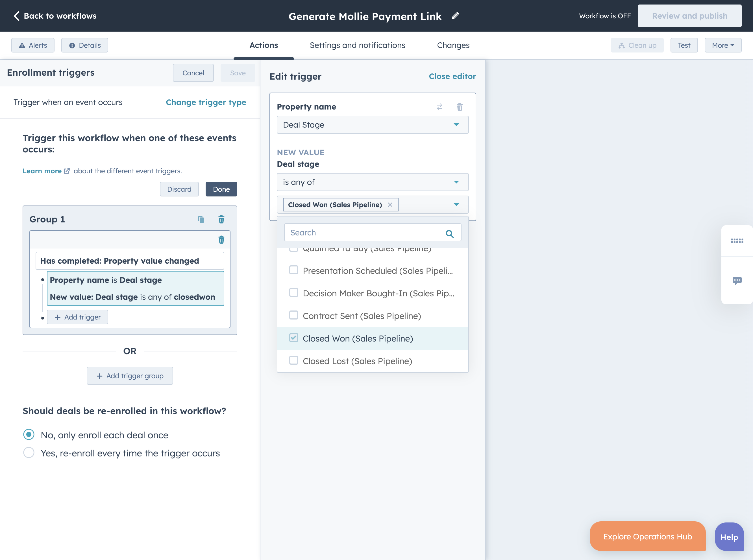Click the Done button
This screenshot has width=753, height=560.
click(x=221, y=189)
